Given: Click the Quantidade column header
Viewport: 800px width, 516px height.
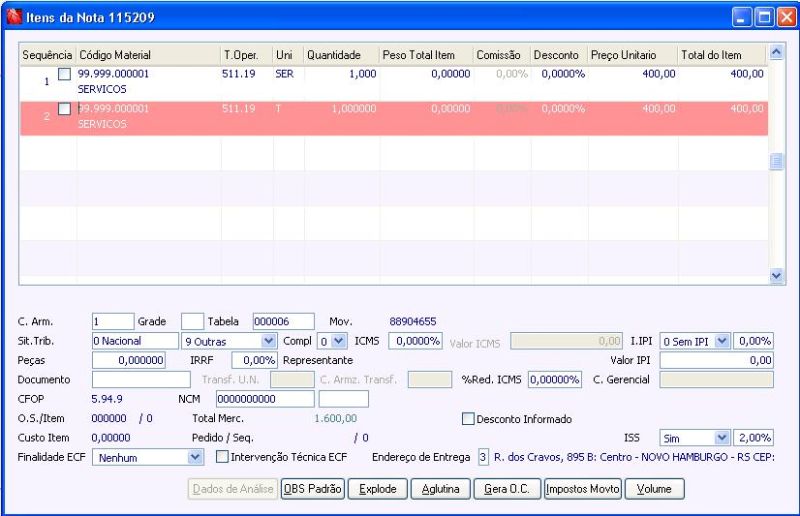Looking at the screenshot, I should (x=341, y=55).
